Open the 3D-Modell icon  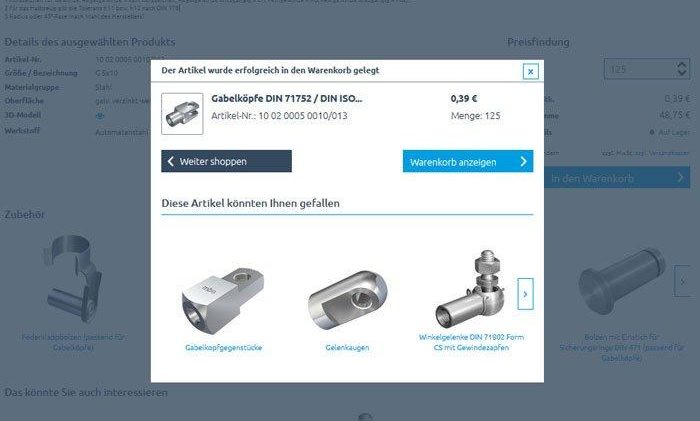click(100, 116)
